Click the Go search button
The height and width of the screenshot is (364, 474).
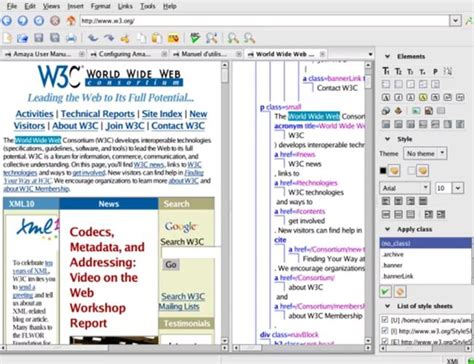point(171,265)
